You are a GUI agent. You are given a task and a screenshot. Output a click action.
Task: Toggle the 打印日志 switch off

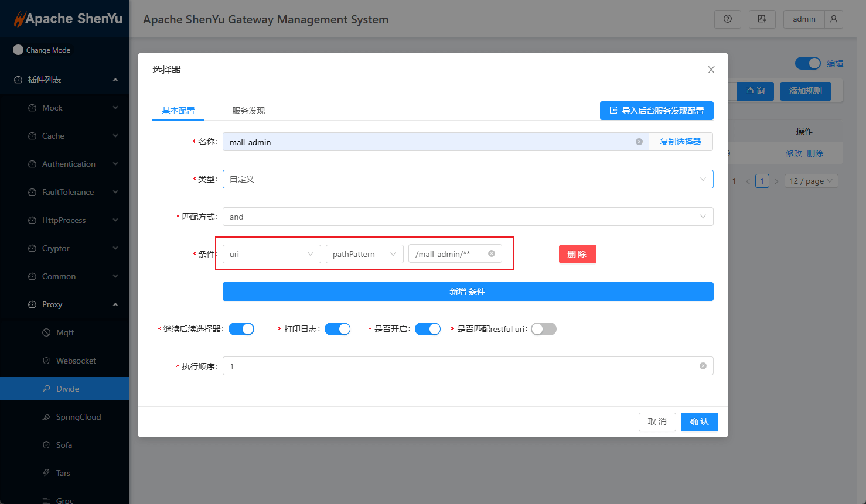pos(337,329)
